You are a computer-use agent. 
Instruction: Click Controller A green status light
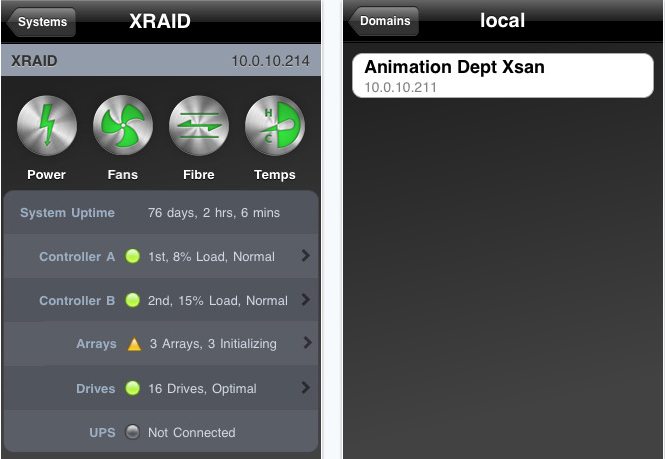pyautogui.click(x=133, y=256)
